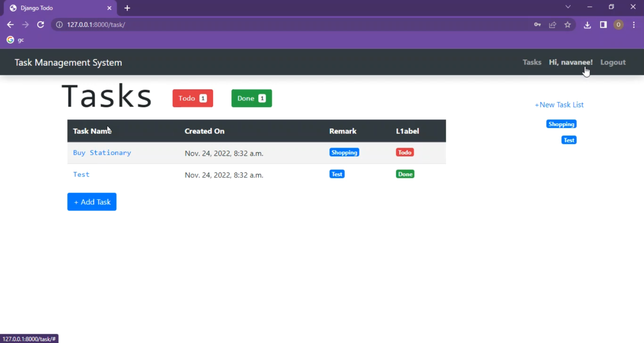644x343 pixels.
Task: Create a new task list
Action: (559, 105)
